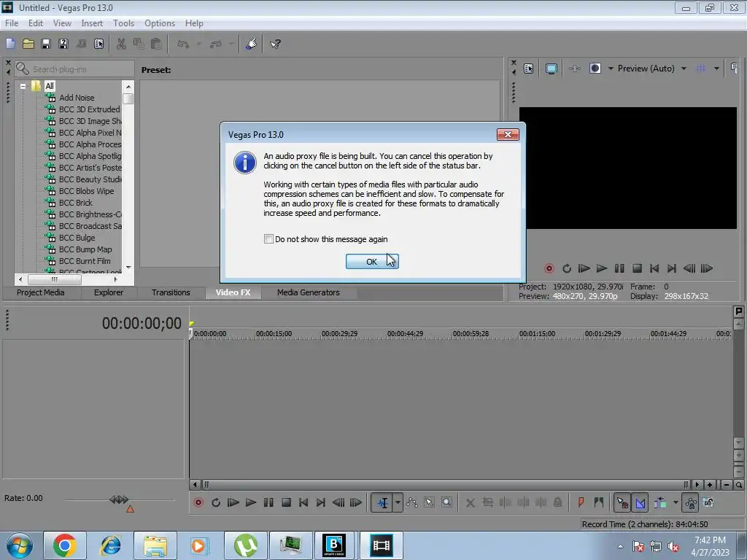Open uTorrent from the taskbar
The width and height of the screenshot is (747, 560).
[245, 545]
